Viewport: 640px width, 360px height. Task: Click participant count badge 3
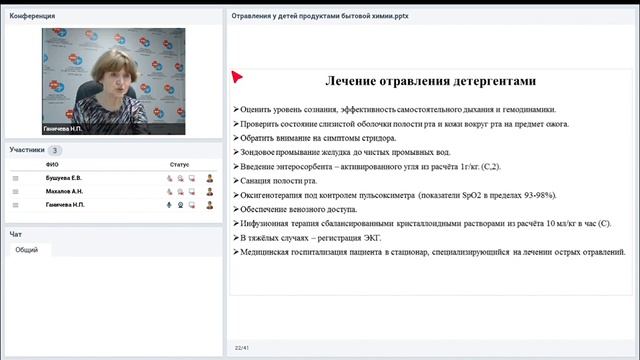(x=55, y=150)
